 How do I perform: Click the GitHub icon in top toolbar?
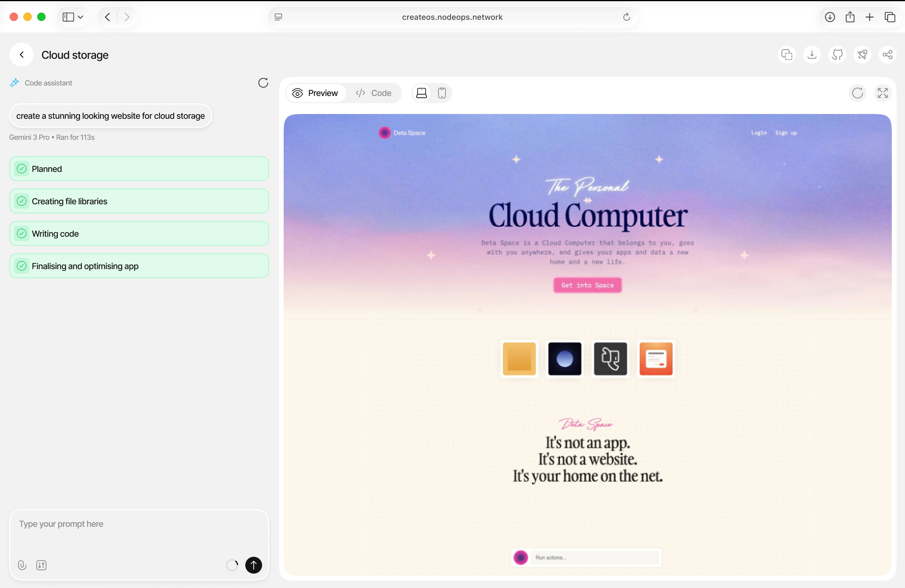[x=837, y=55]
